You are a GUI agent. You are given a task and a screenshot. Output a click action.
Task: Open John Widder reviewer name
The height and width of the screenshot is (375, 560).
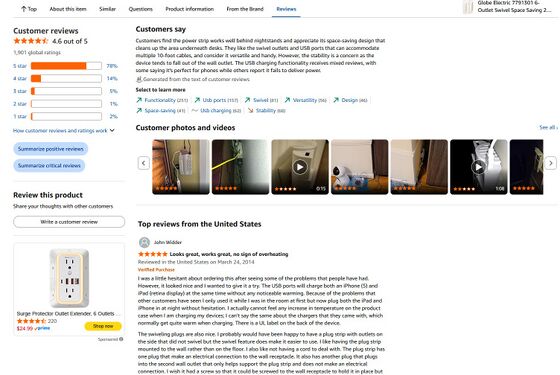[x=168, y=242]
